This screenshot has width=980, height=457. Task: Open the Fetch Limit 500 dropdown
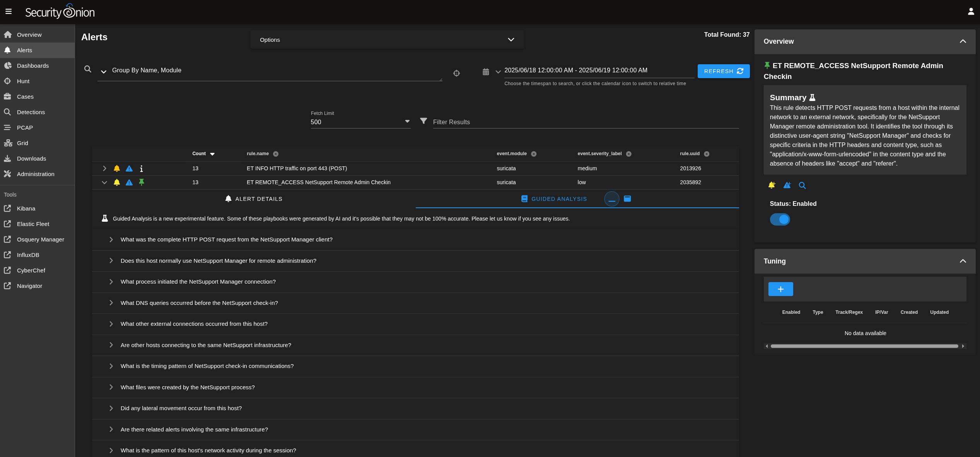click(360, 122)
